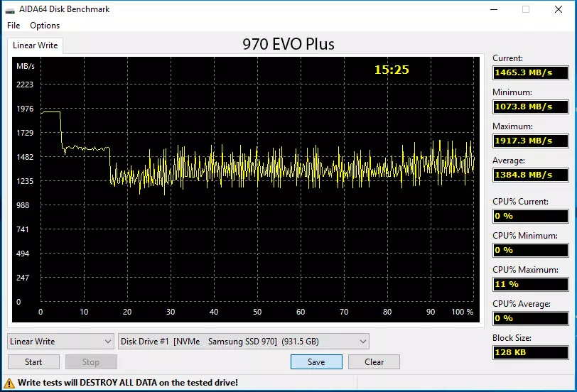Click the Start button
Image resolution: width=577 pixels, height=392 pixels.
point(33,362)
